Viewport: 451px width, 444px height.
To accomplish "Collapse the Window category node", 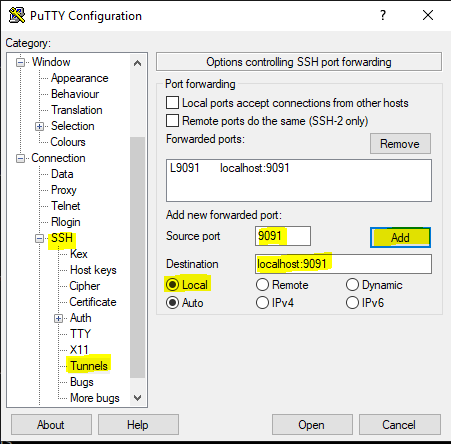I will 21,62.
